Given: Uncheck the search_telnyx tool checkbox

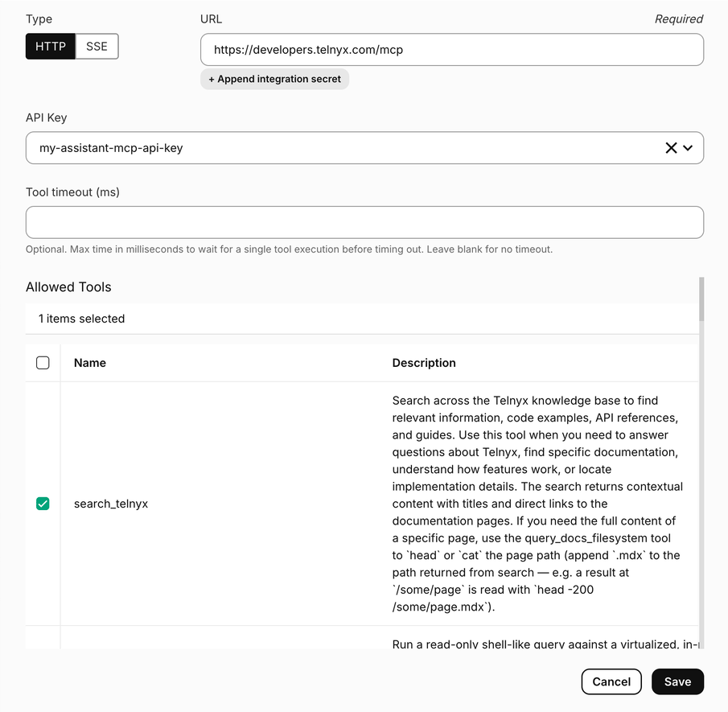Looking at the screenshot, I should [x=43, y=504].
